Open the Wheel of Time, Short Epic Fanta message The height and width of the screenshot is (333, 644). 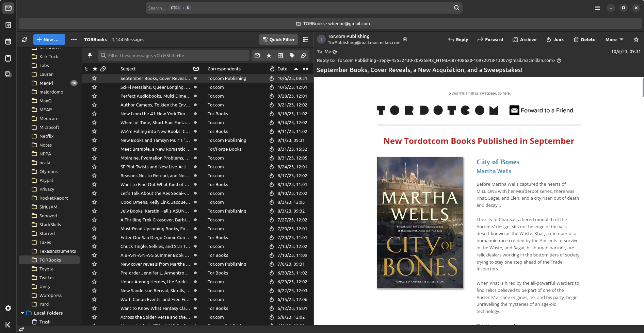197,122
